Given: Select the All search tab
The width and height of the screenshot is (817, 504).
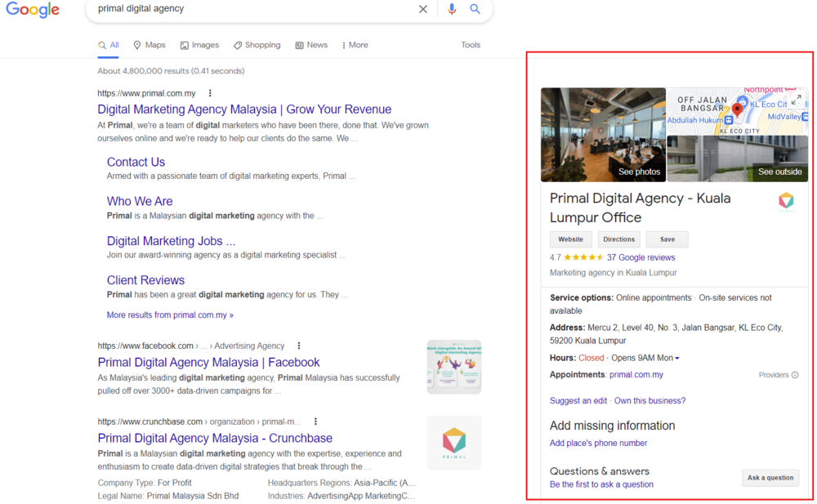Looking at the screenshot, I should (x=109, y=46).
